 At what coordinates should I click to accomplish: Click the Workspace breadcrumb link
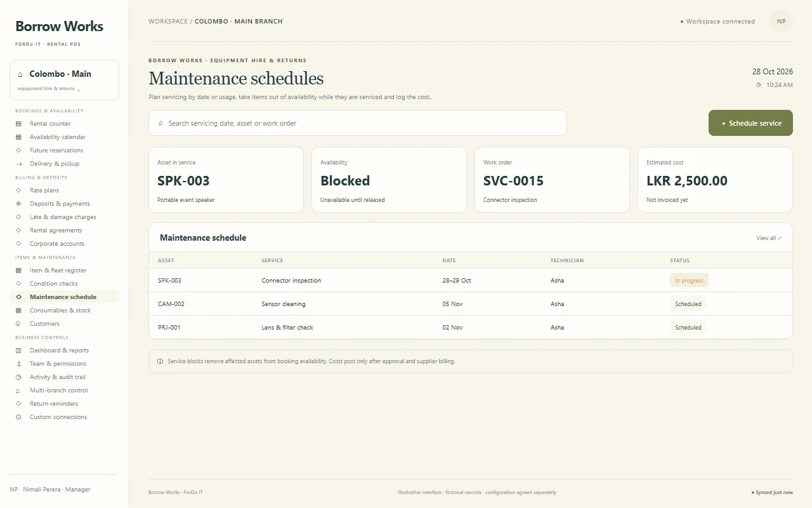pyautogui.click(x=168, y=22)
